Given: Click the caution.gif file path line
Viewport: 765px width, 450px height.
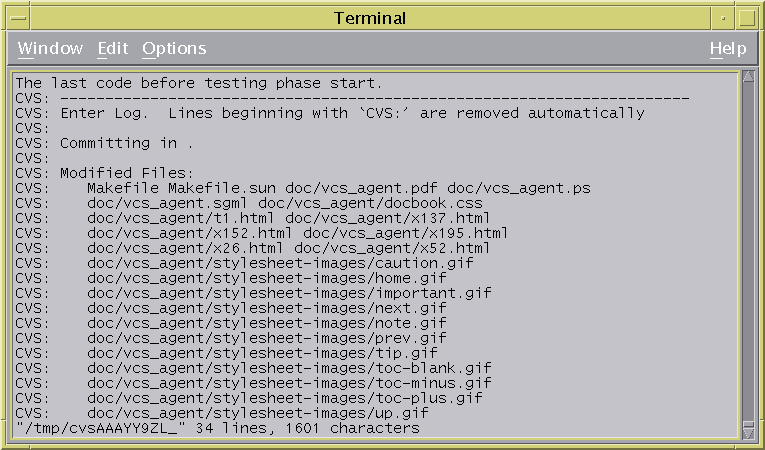Looking at the screenshot, I should (244, 264).
